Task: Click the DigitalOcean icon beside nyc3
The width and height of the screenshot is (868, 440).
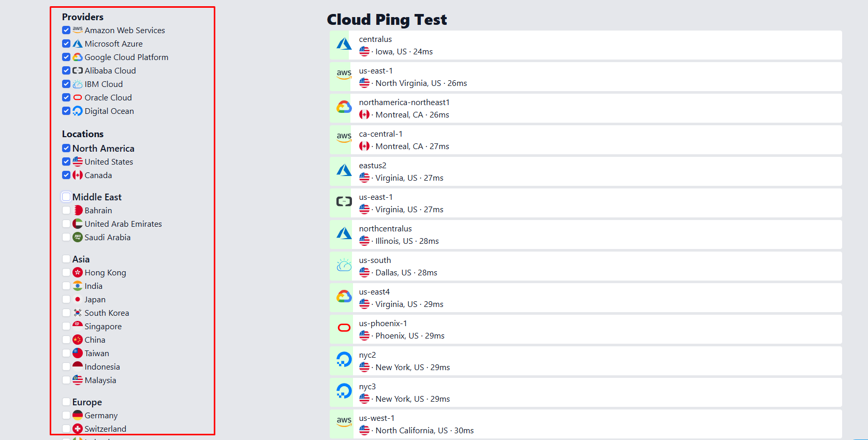Action: coord(344,391)
